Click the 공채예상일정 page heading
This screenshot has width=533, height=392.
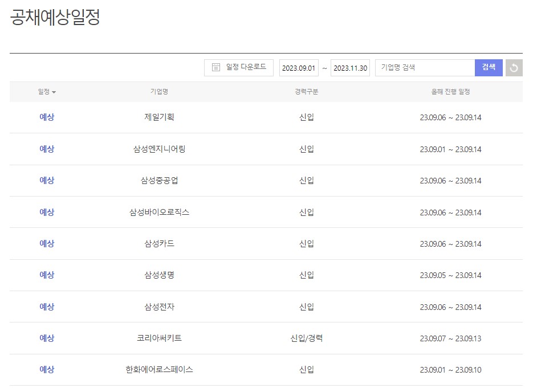click(55, 17)
